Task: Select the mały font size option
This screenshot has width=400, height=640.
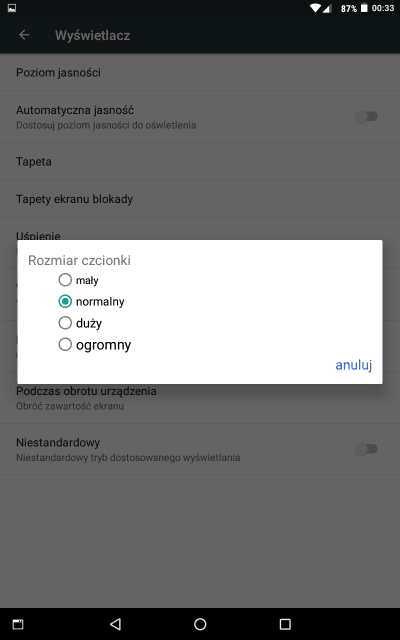Action: tap(79, 280)
